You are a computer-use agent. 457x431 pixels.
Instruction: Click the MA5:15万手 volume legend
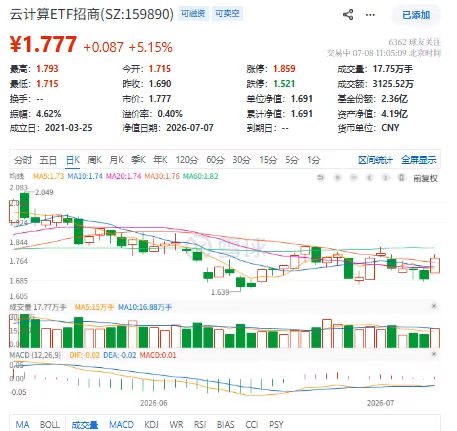pyautogui.click(x=94, y=307)
